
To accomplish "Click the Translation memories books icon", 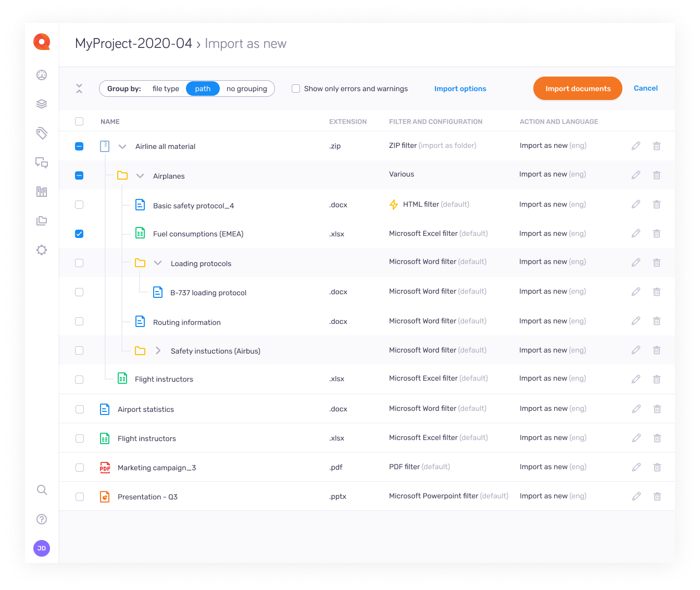I will point(41,192).
